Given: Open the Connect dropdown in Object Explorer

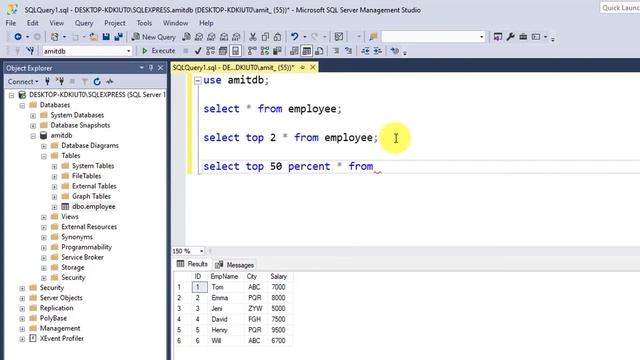Looking at the screenshot, I should click(23, 82).
